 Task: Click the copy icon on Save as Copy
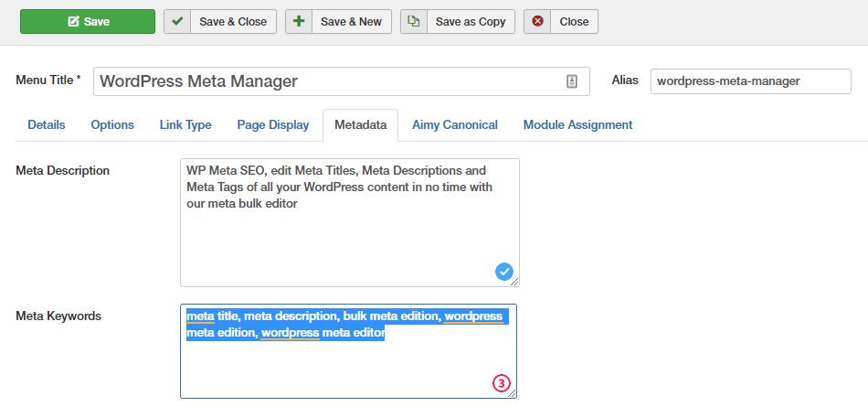click(x=414, y=22)
